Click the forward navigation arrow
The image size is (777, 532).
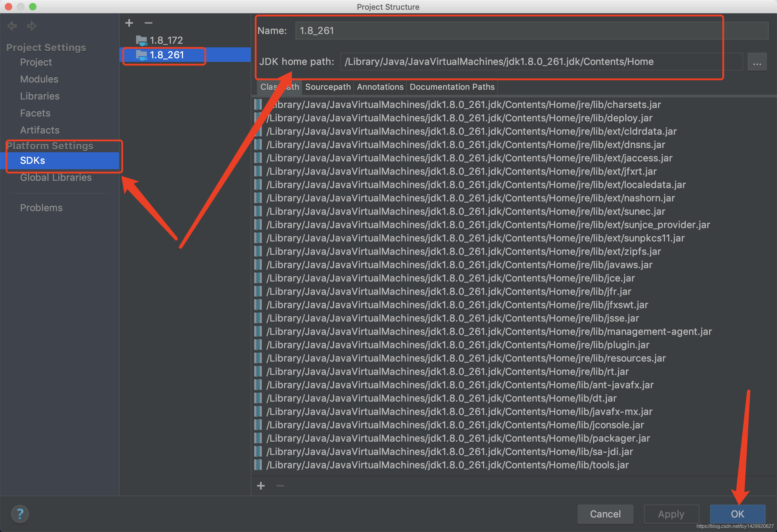(32, 26)
